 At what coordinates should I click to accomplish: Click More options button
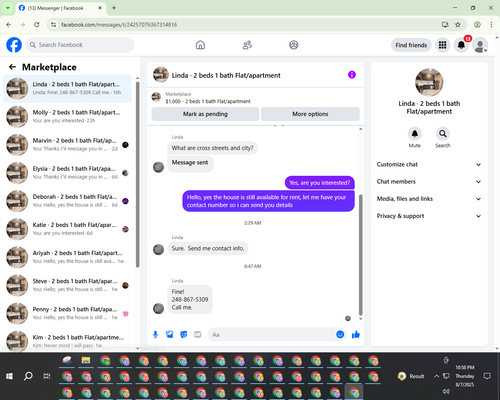tap(310, 114)
